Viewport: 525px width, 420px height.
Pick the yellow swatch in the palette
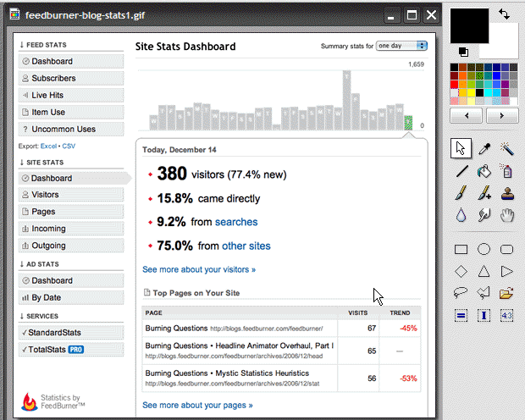coord(471,92)
